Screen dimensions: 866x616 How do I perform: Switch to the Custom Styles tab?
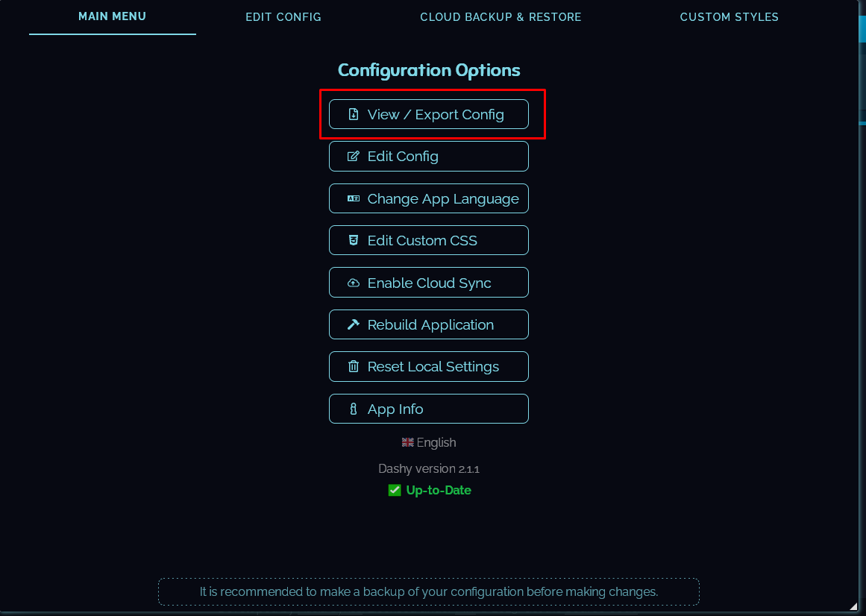(x=729, y=16)
